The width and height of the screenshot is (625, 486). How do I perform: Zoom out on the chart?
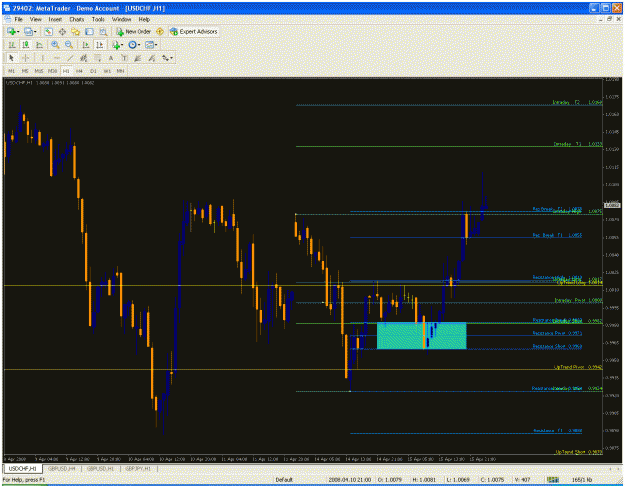point(69,45)
